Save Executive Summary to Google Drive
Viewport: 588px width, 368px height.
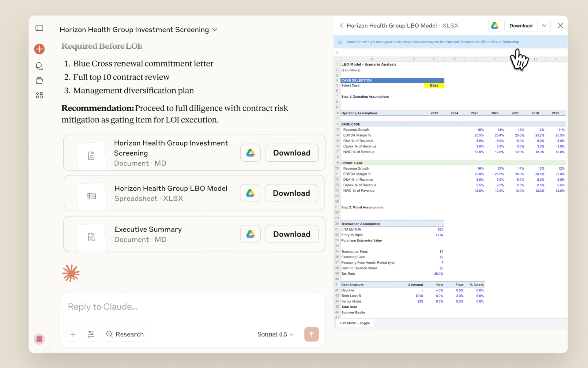pos(250,234)
